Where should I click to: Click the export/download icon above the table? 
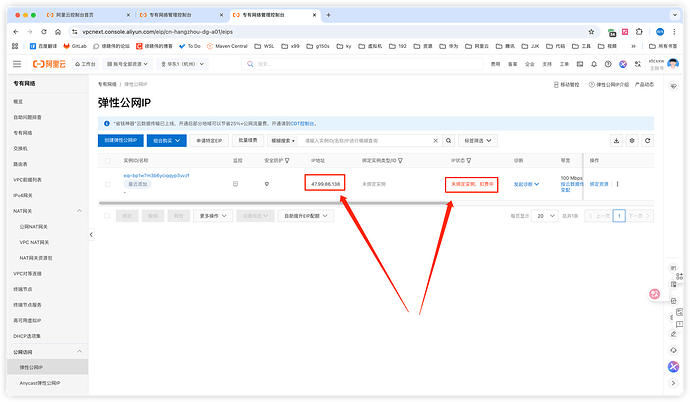(616, 141)
